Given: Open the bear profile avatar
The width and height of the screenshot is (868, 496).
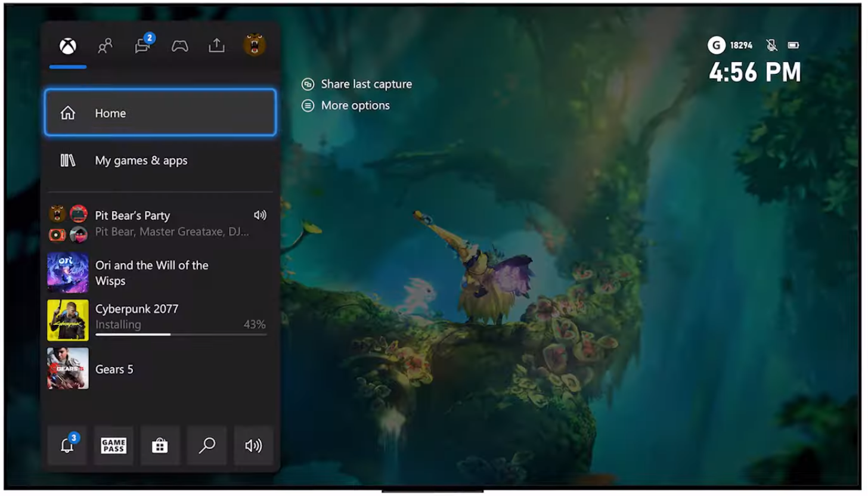Looking at the screenshot, I should pos(254,45).
